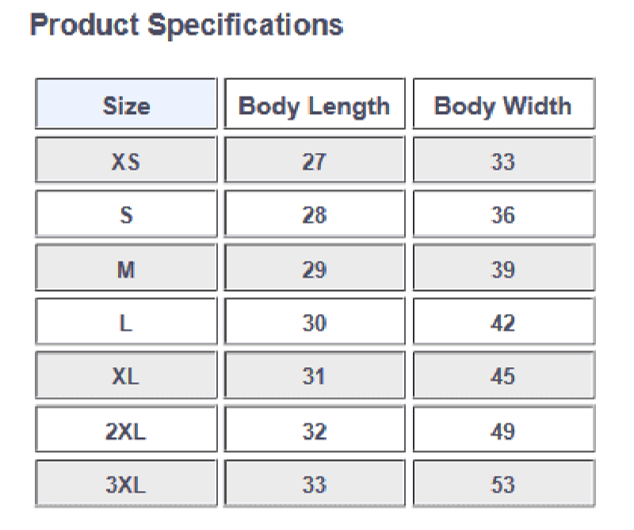Select the 2XL size cell

pos(126,431)
